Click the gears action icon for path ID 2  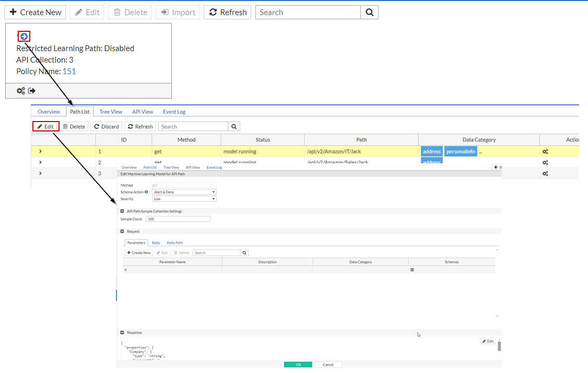coord(545,163)
